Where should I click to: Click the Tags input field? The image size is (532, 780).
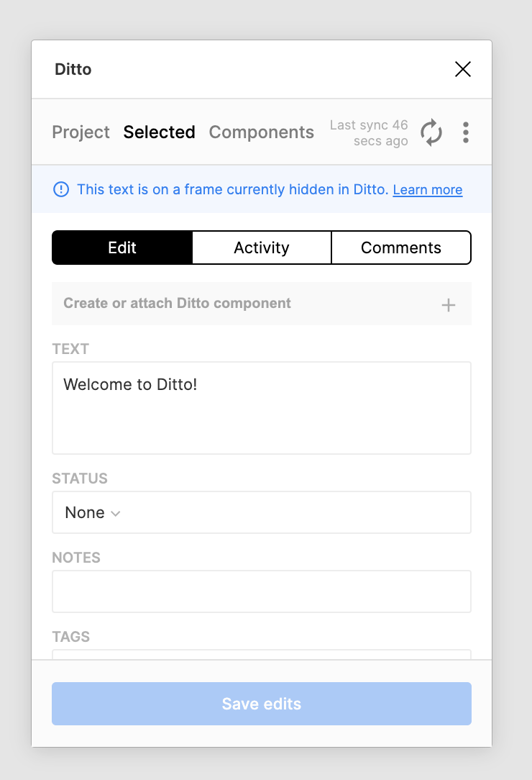point(262,654)
